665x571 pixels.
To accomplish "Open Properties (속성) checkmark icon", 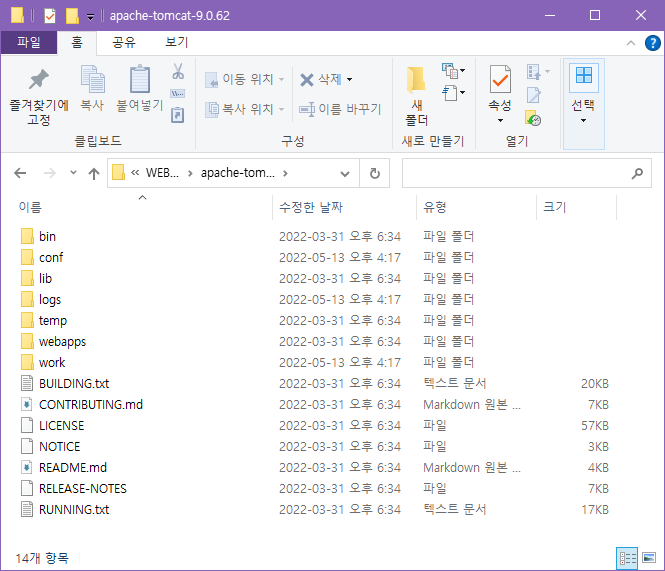I will 500,80.
